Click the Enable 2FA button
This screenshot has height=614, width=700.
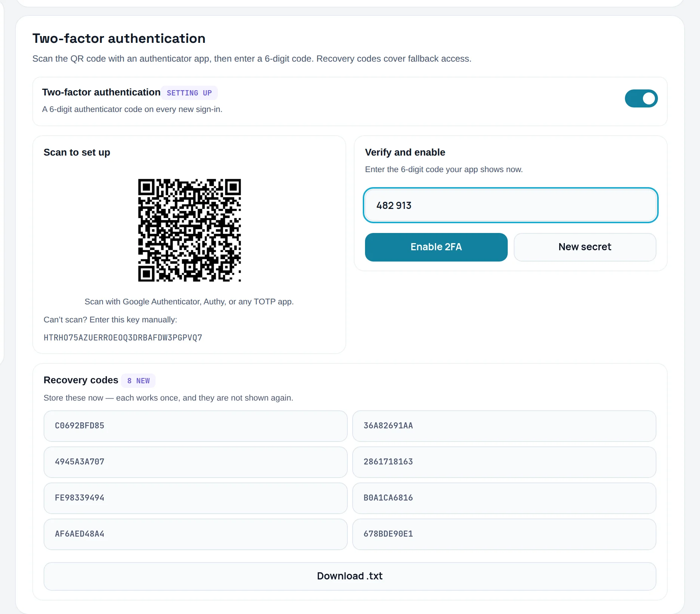(436, 247)
